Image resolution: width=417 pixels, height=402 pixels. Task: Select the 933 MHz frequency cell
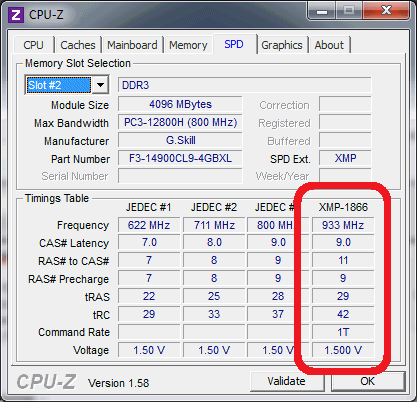(343, 225)
